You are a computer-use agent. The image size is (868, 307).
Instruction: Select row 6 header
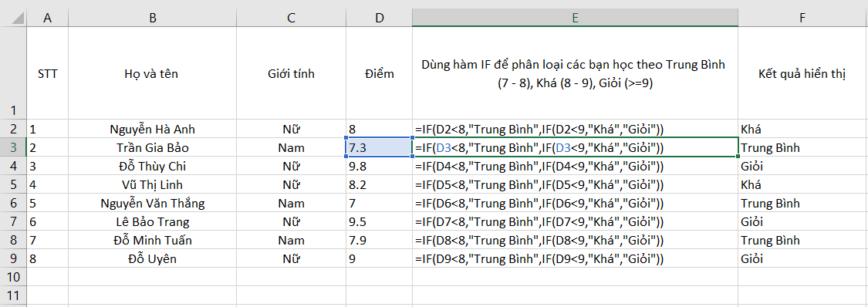click(13, 203)
